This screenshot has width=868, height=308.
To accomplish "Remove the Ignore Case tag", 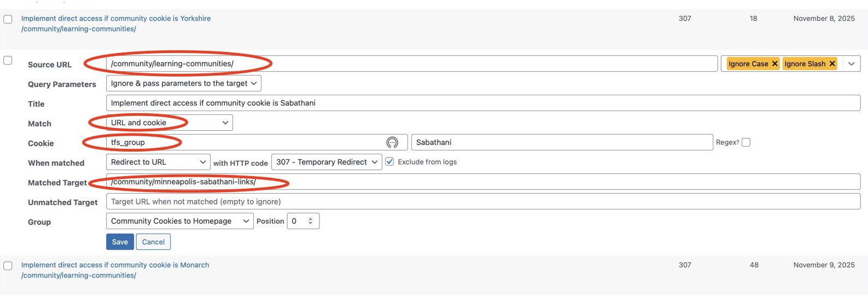I will tap(774, 64).
